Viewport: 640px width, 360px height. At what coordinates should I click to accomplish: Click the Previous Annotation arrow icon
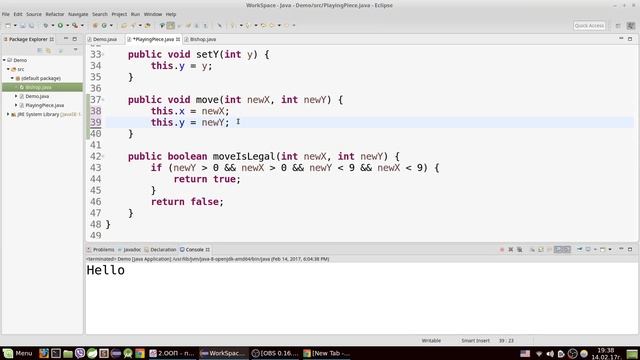(x=248, y=25)
